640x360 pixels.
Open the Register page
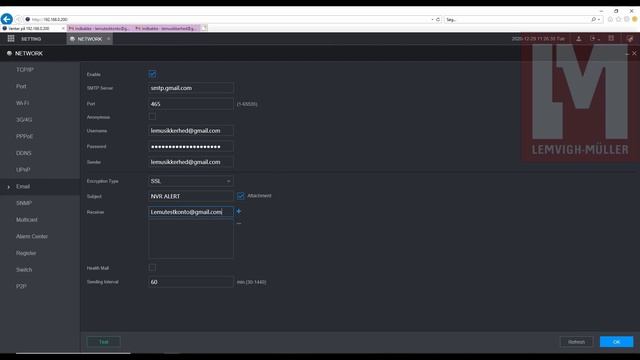tap(26, 253)
